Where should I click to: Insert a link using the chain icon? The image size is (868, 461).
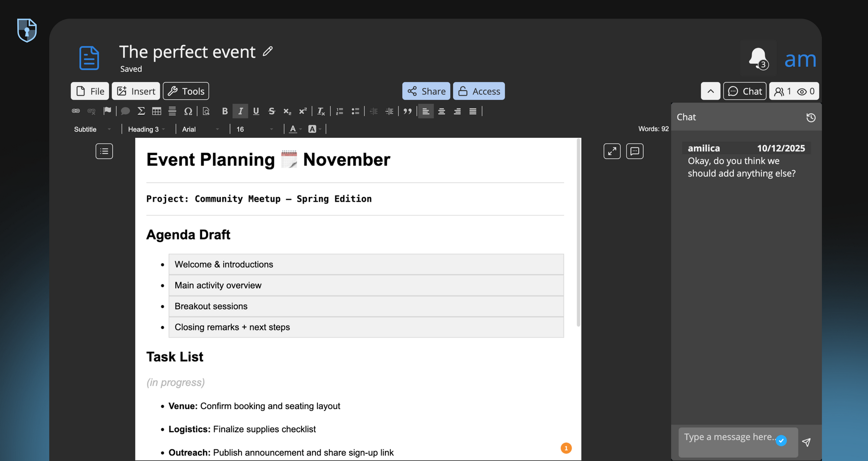(x=76, y=111)
